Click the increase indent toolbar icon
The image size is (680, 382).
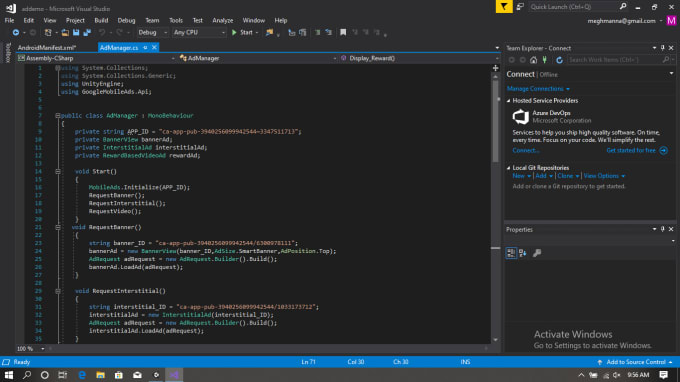(329, 33)
